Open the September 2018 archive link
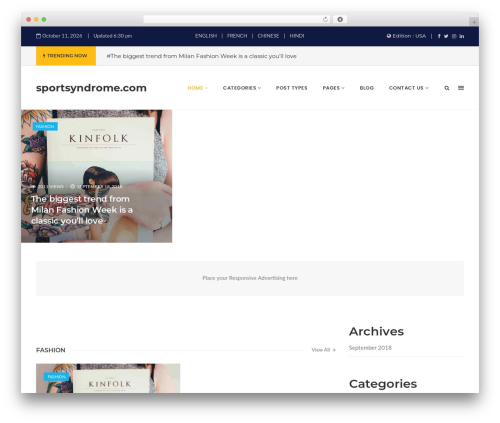Screen dimensions: 500x423 pos(370,348)
